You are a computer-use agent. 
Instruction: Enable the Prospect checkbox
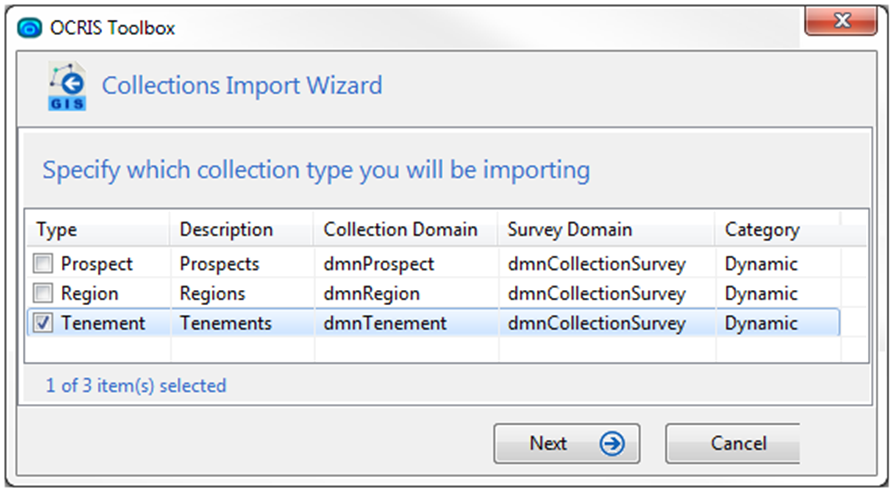[x=43, y=264]
